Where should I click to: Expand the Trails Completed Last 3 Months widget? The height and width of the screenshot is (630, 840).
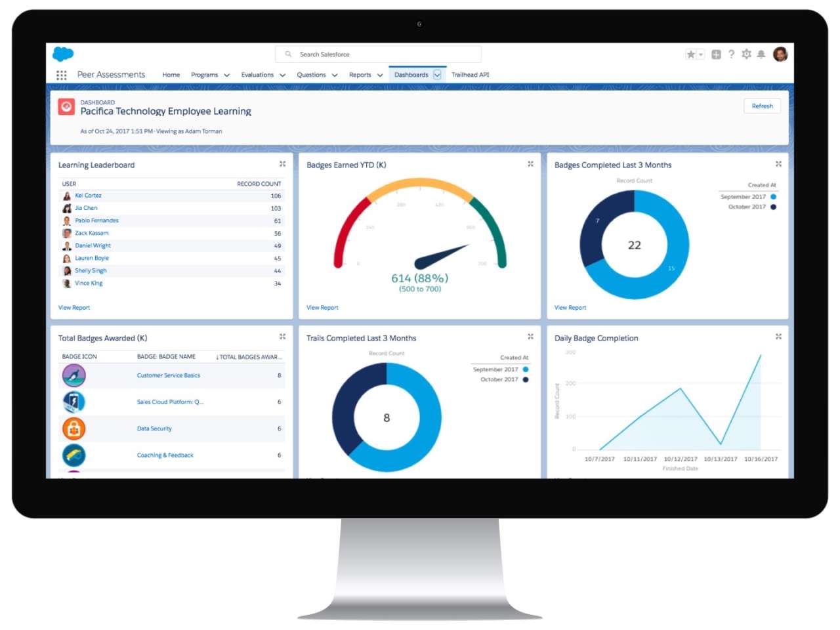pos(530,337)
